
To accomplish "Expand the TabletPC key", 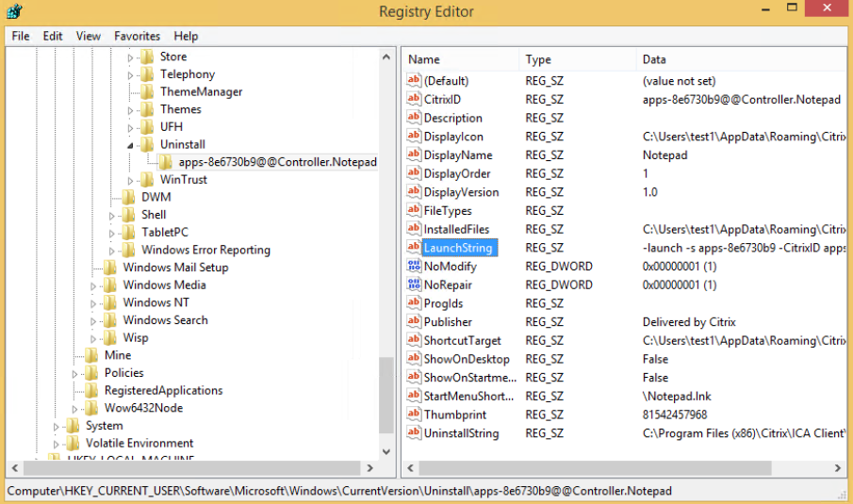I will tap(111, 233).
